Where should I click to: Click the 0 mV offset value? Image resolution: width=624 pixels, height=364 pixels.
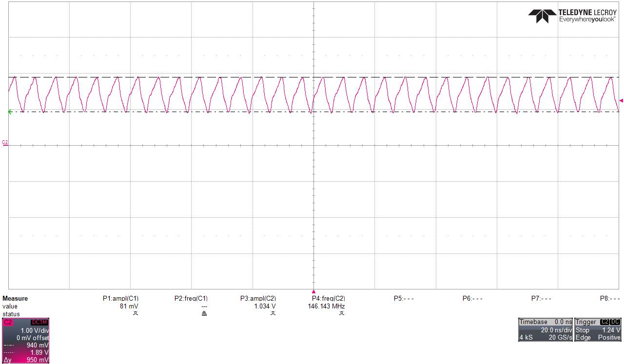[x=33, y=337]
